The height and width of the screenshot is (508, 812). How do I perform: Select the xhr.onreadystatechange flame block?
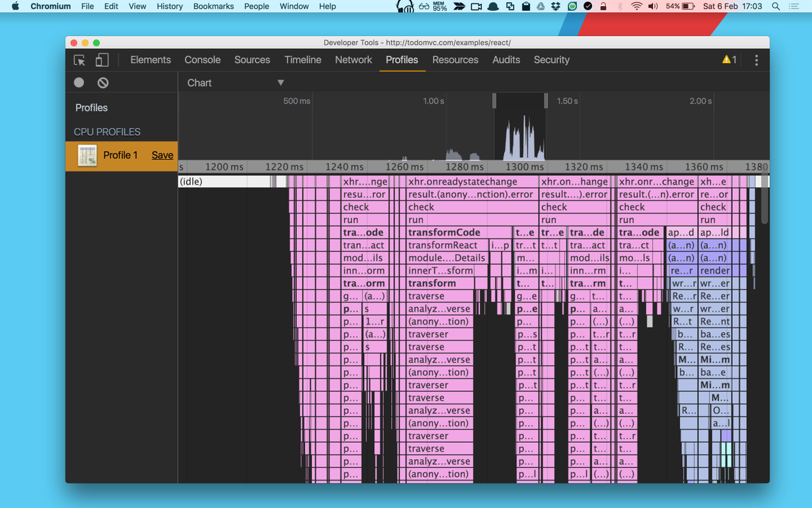click(472, 182)
